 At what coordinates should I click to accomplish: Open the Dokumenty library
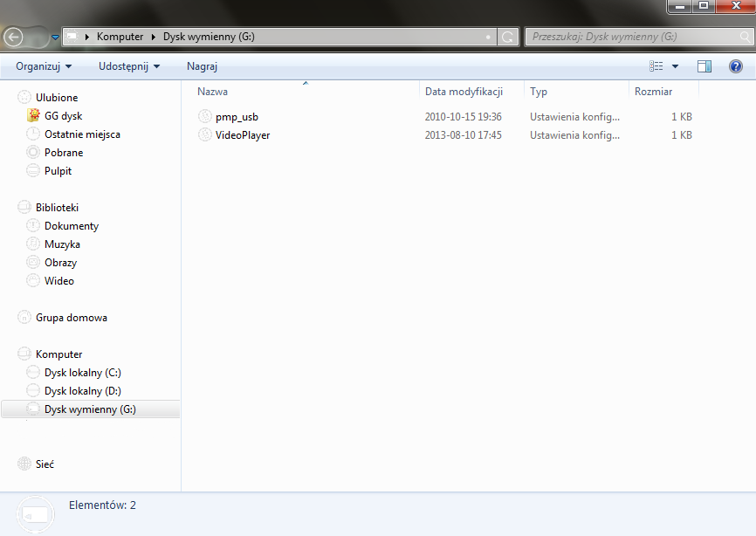(x=72, y=225)
